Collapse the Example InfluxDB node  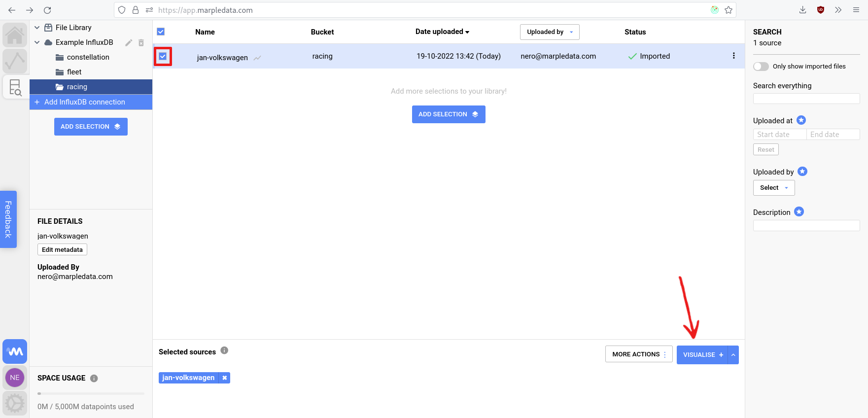(37, 42)
